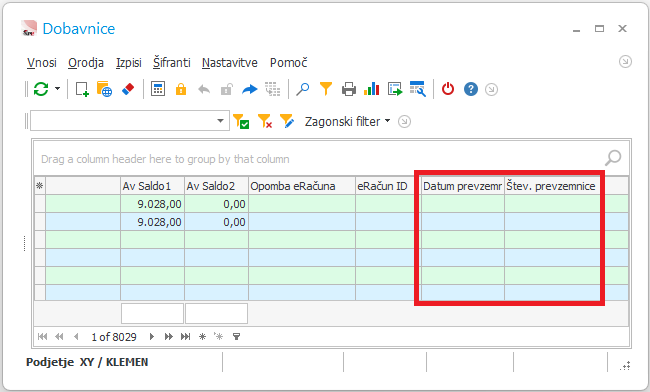The width and height of the screenshot is (650, 392).
Task: Click the Štev. prevzemnice column header
Action: (552, 186)
